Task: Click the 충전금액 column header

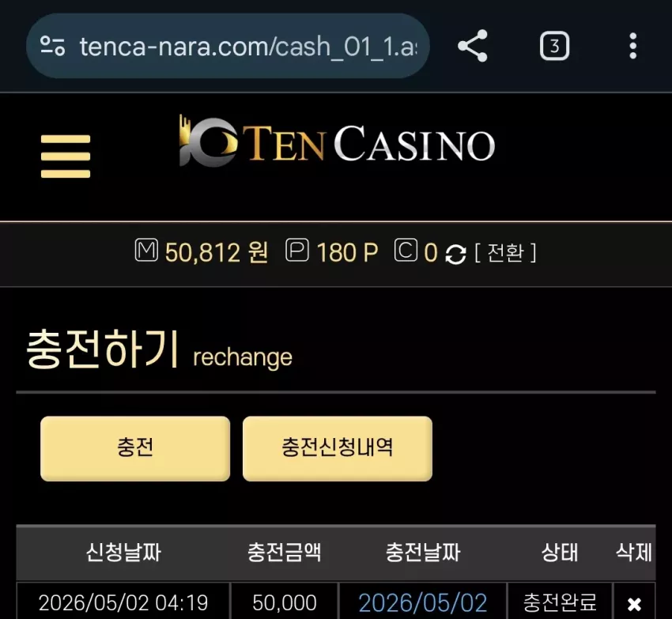Action: coord(284,552)
